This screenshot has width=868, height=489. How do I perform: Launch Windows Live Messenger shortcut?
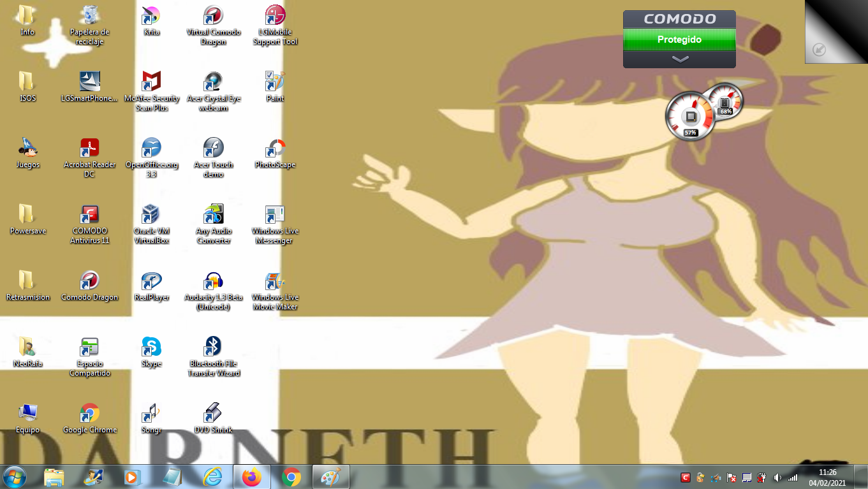point(275,224)
